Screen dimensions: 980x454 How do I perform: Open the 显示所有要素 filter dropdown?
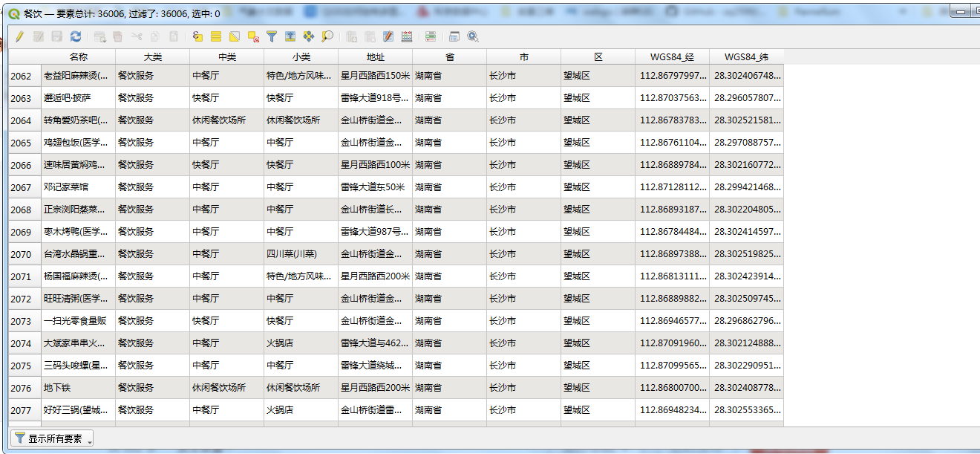click(52, 438)
